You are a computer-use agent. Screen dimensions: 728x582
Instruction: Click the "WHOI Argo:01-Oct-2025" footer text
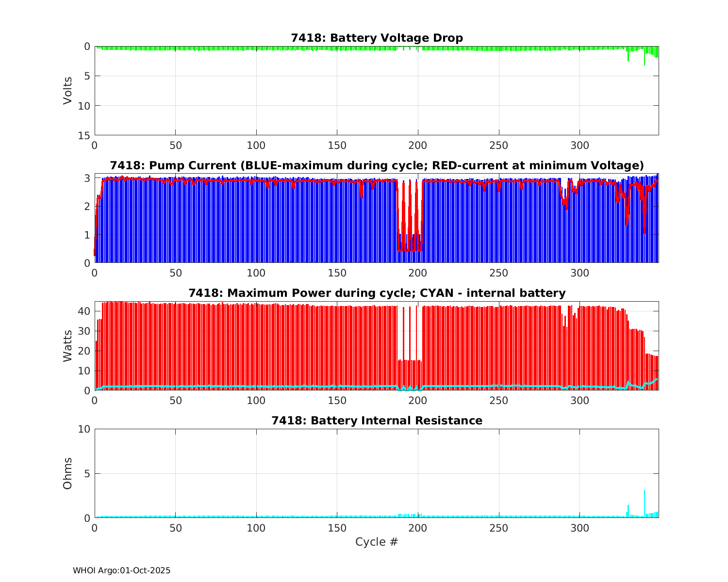pyautogui.click(x=121, y=570)
